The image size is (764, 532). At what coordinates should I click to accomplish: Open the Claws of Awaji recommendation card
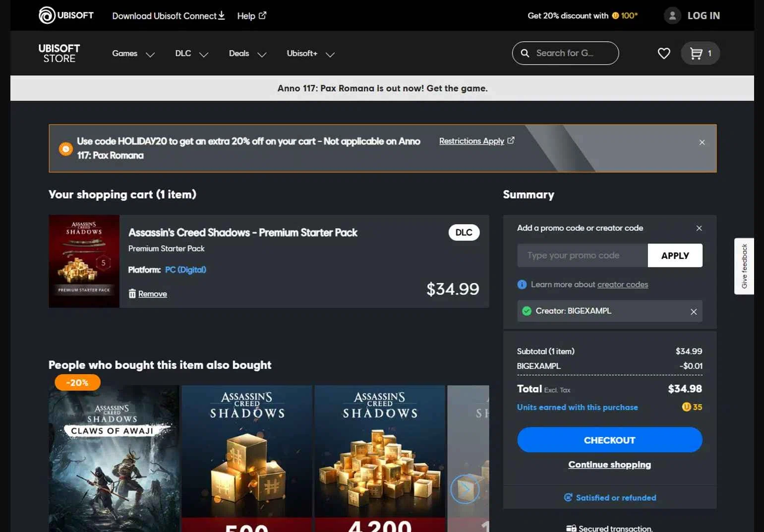(x=114, y=459)
